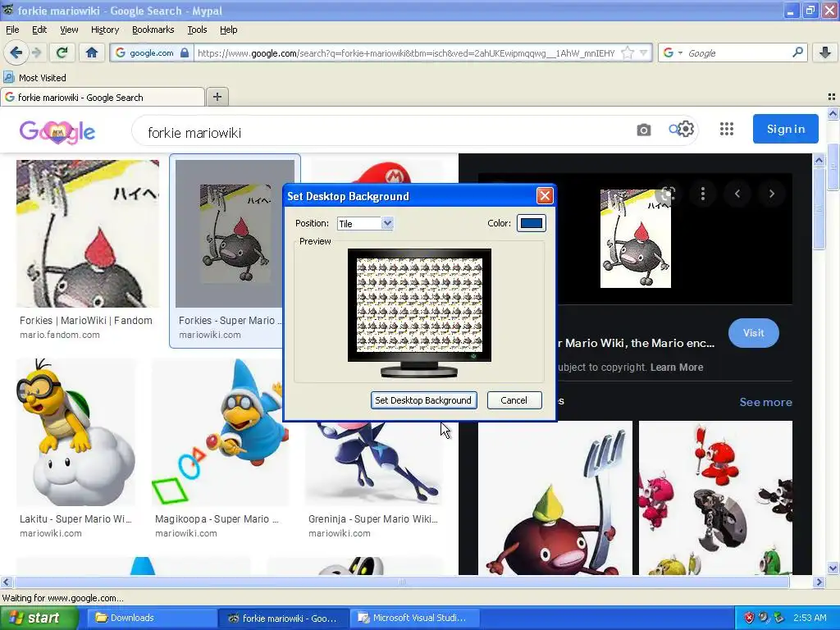Search by image using camera icon
The image size is (840, 630).
643,130
